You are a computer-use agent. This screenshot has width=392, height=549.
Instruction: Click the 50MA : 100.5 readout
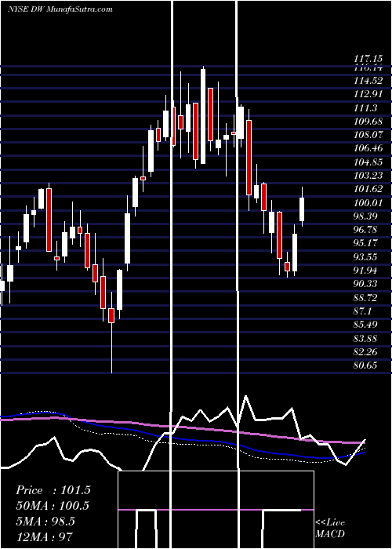pyautogui.click(x=53, y=506)
